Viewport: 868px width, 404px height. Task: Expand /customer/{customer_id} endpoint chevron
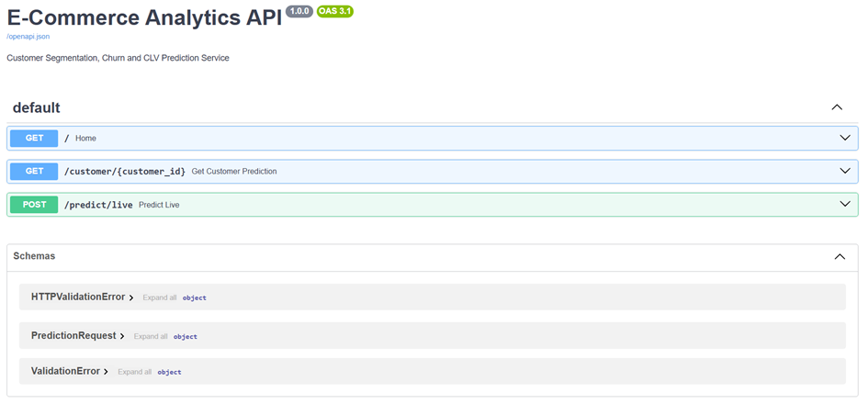[x=845, y=172]
